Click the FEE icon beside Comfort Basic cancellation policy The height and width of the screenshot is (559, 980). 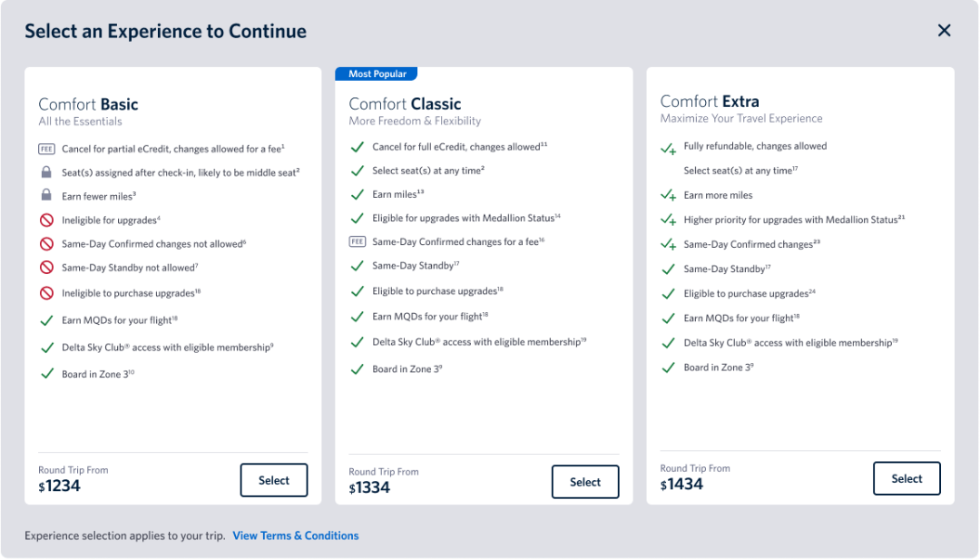point(47,148)
